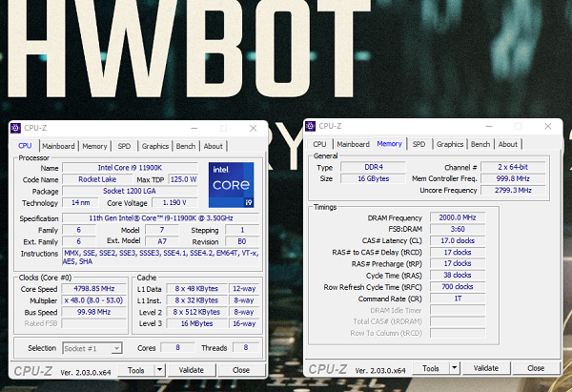Click the Intel Core i9 logo badge
This screenshot has height=392, width=572.
232,185
